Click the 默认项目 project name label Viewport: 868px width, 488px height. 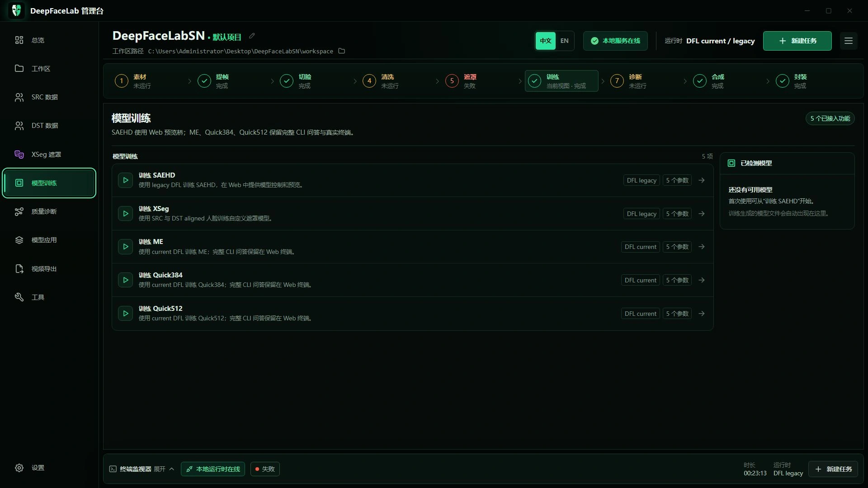coord(227,37)
